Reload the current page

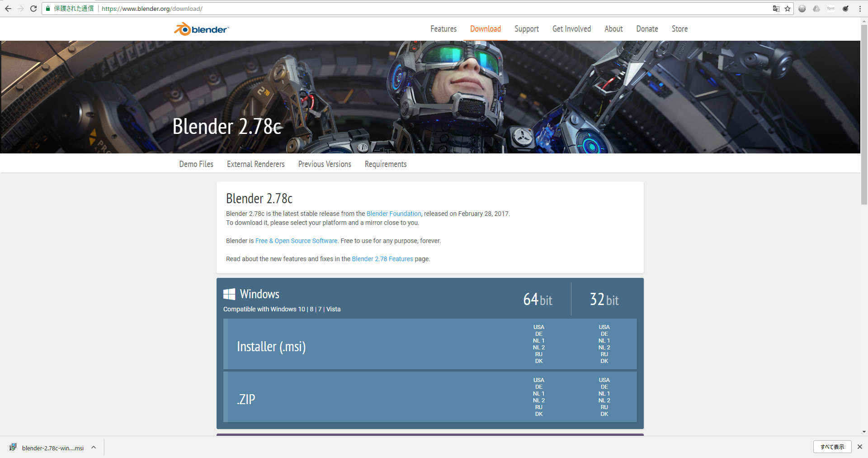[x=33, y=8]
